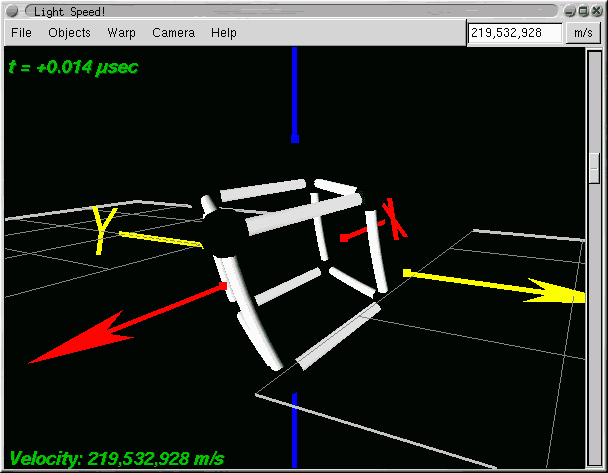Click the blue vertical Z axis at top
The height and width of the screenshot is (473, 608).
[295, 95]
